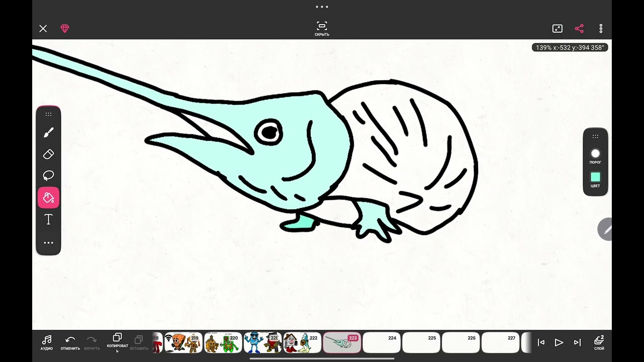Open the Порог threshold setting
Viewport: 644px width, 362px height.
pyautogui.click(x=595, y=156)
